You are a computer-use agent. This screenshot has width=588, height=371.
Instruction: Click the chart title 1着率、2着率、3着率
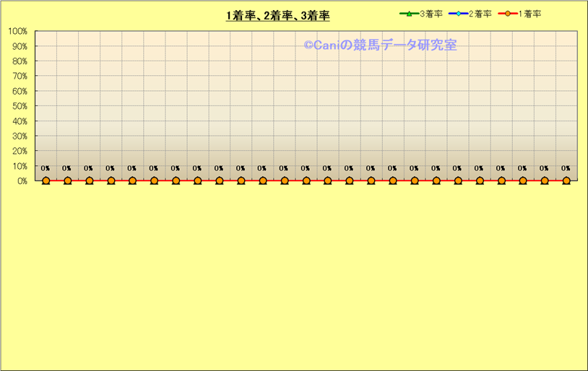277,16
